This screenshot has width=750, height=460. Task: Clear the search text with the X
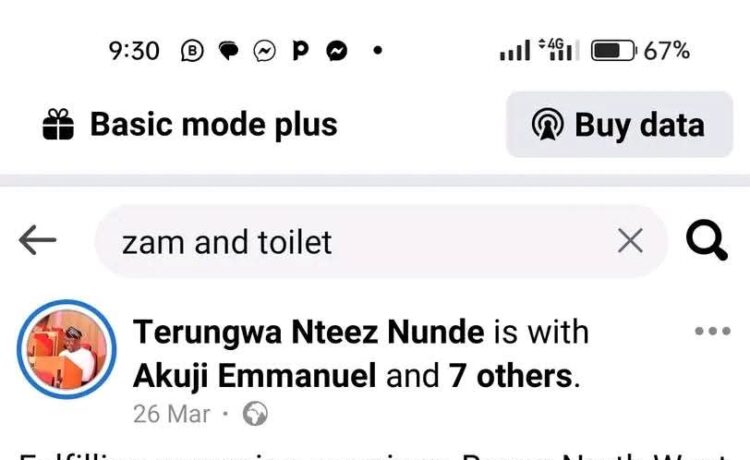click(630, 240)
